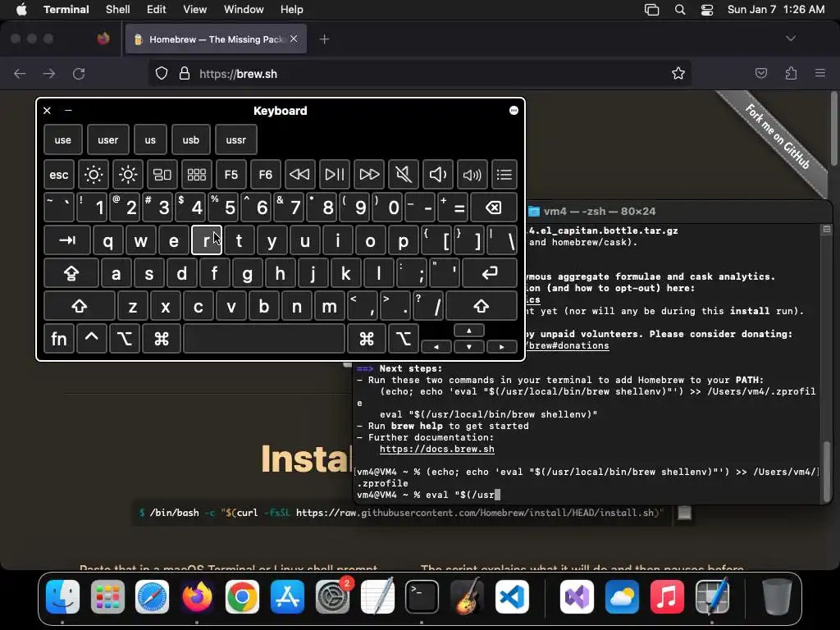This screenshot has width=840, height=630.
Task: Open Firefox extensions panel
Action: coord(791,74)
